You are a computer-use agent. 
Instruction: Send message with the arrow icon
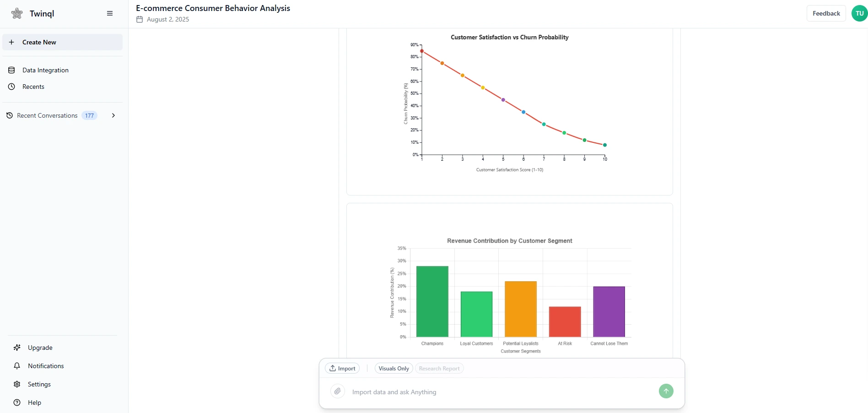pyautogui.click(x=666, y=391)
